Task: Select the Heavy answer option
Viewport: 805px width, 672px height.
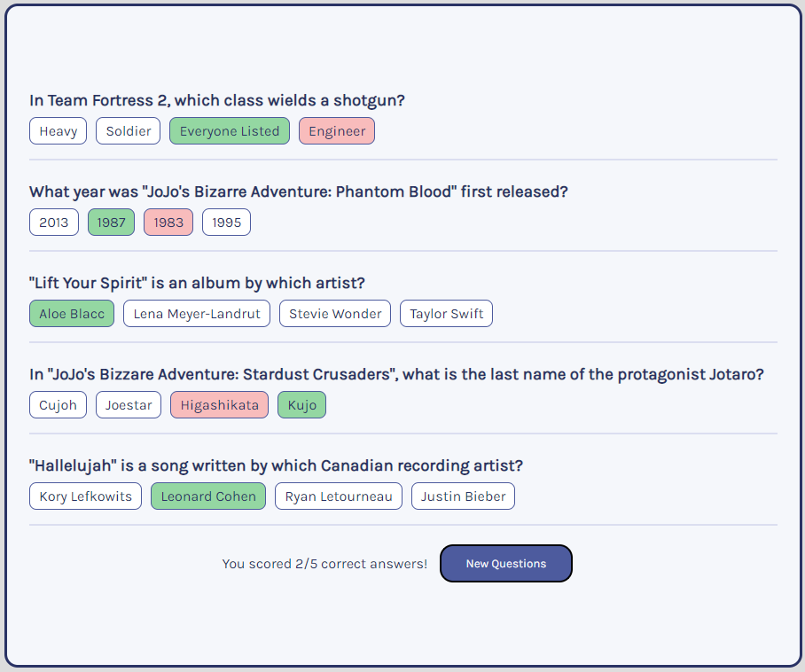Action: coord(58,131)
